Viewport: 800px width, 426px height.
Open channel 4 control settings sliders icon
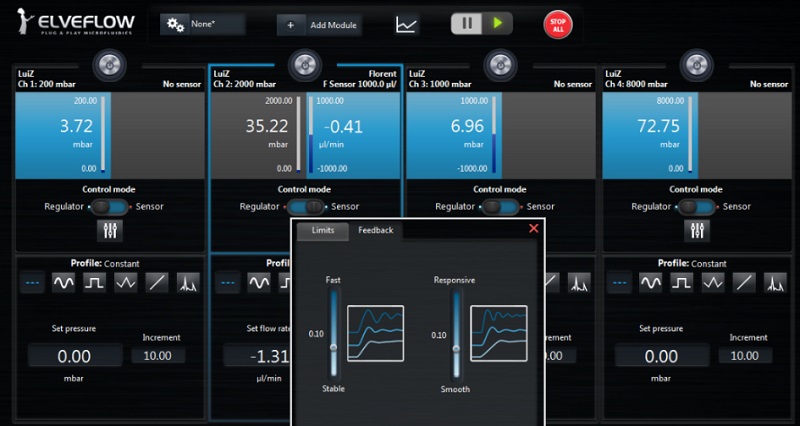[x=696, y=230]
